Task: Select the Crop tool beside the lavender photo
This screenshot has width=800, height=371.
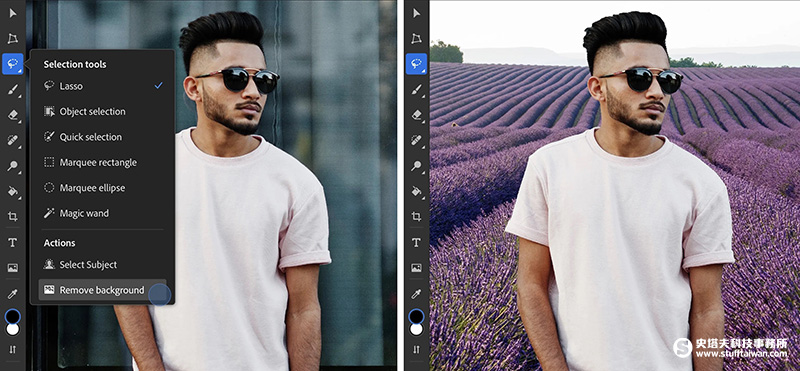Action: click(416, 216)
